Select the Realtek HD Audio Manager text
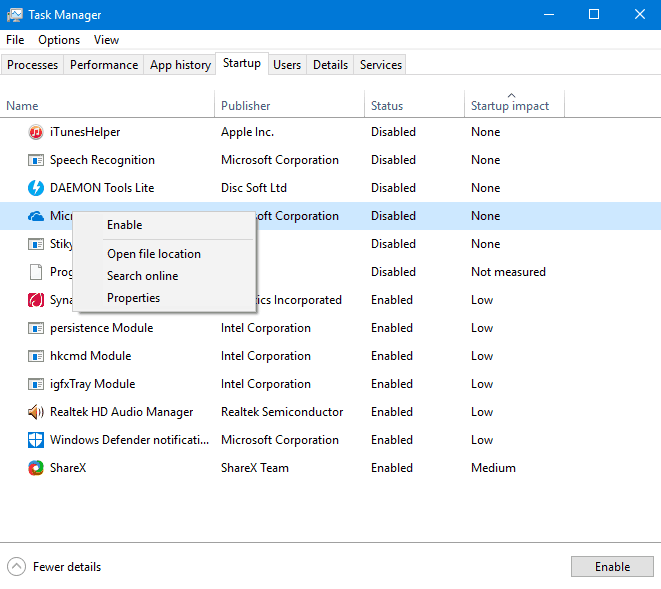Screen dimensions: 661x589 [121, 412]
